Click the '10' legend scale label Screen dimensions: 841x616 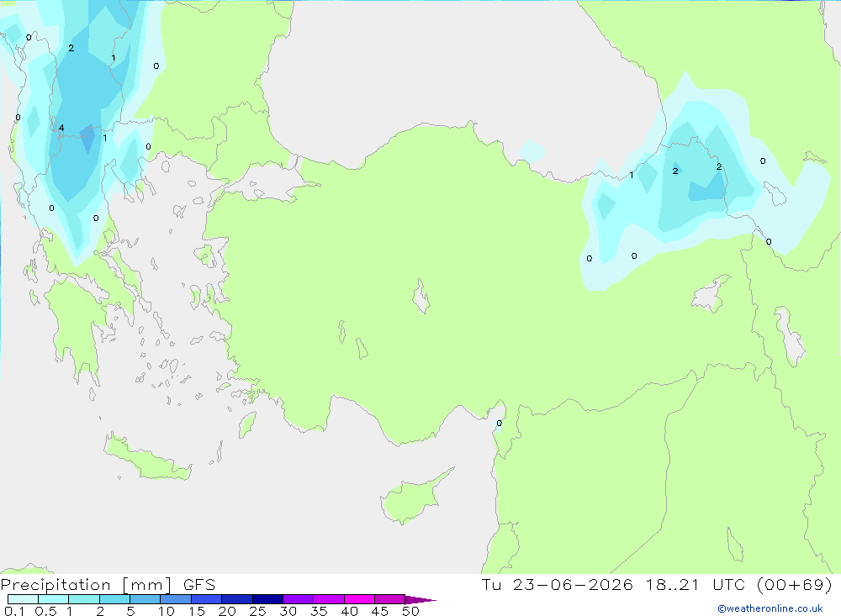(x=167, y=611)
